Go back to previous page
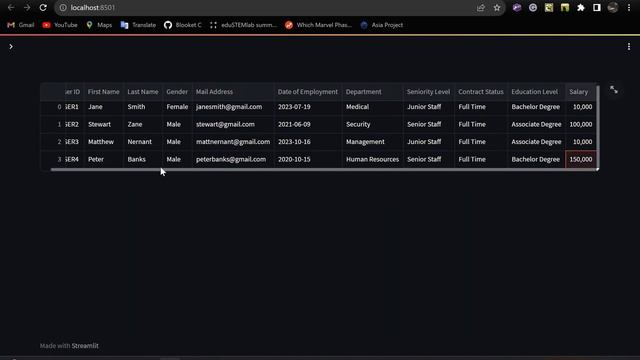This screenshot has width=640, height=360. pyautogui.click(x=11, y=8)
